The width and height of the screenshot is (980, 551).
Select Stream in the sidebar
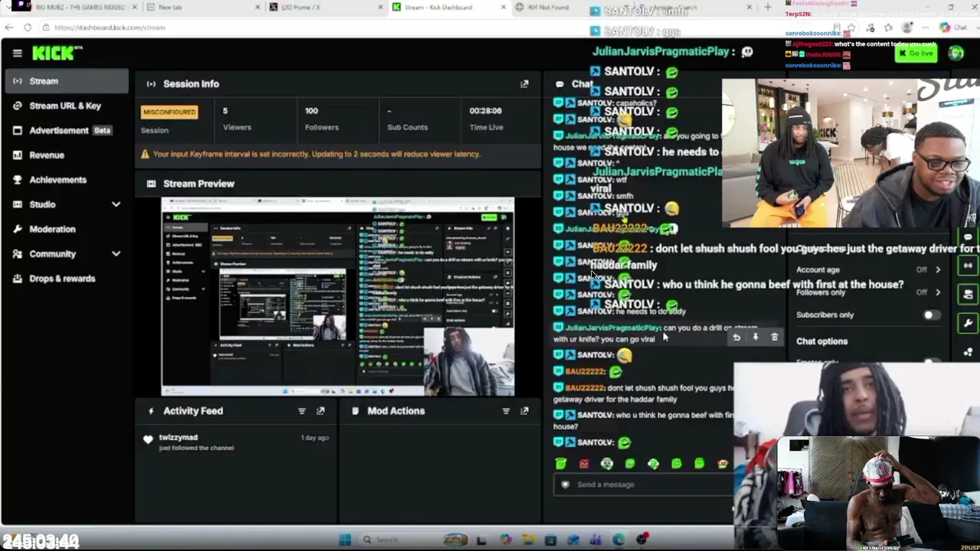click(65, 81)
